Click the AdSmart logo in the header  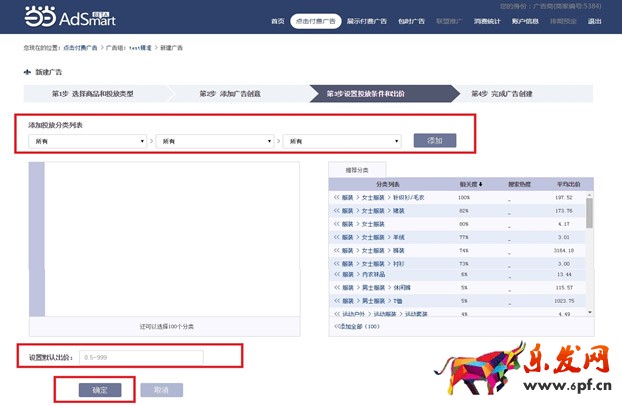(59, 19)
